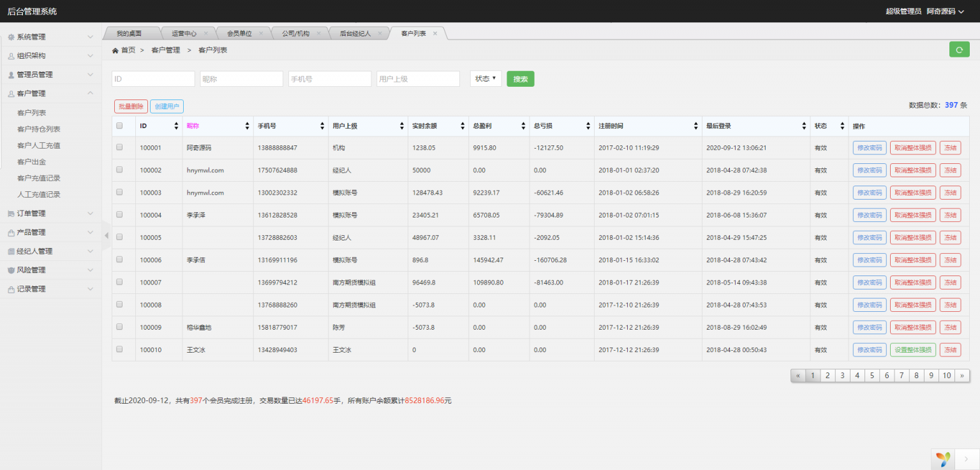Click the 风险管理 shield icon
This screenshot has height=470, width=980.
tap(11, 270)
